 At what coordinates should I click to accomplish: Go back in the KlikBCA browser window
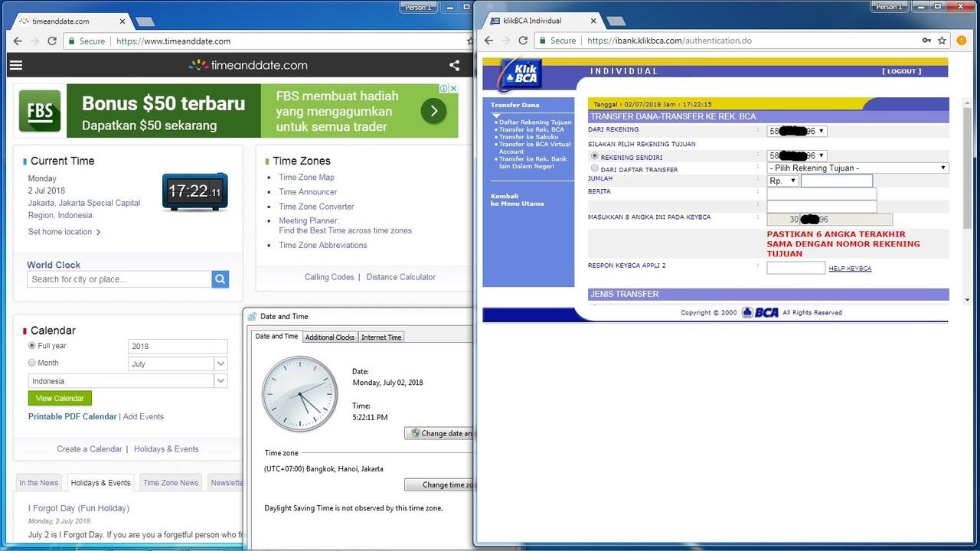[x=489, y=41]
